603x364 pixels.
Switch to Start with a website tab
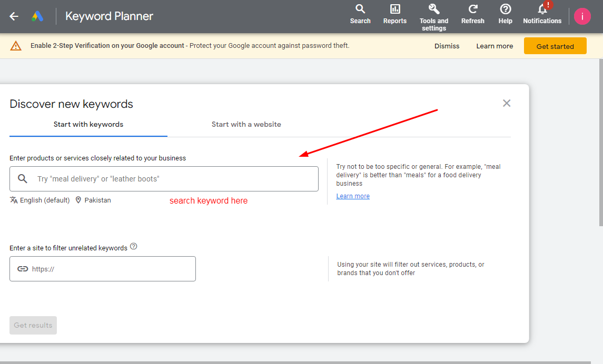[246, 125]
